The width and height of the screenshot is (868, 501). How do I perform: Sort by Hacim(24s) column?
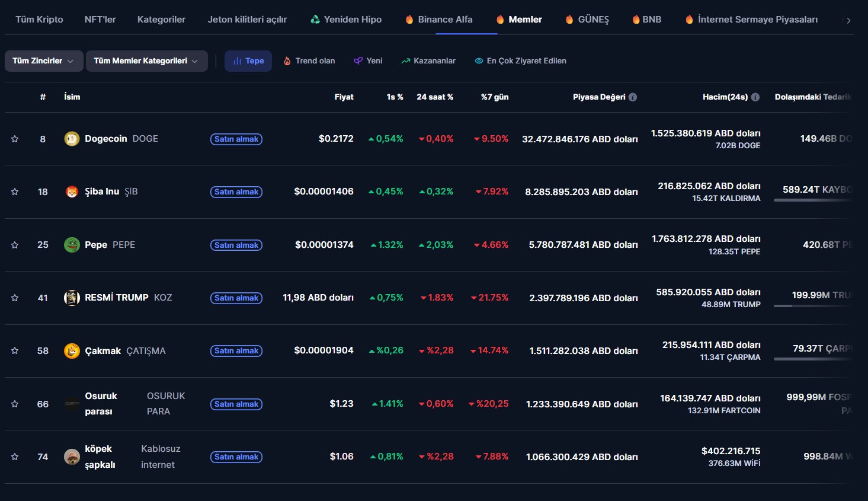click(x=725, y=97)
